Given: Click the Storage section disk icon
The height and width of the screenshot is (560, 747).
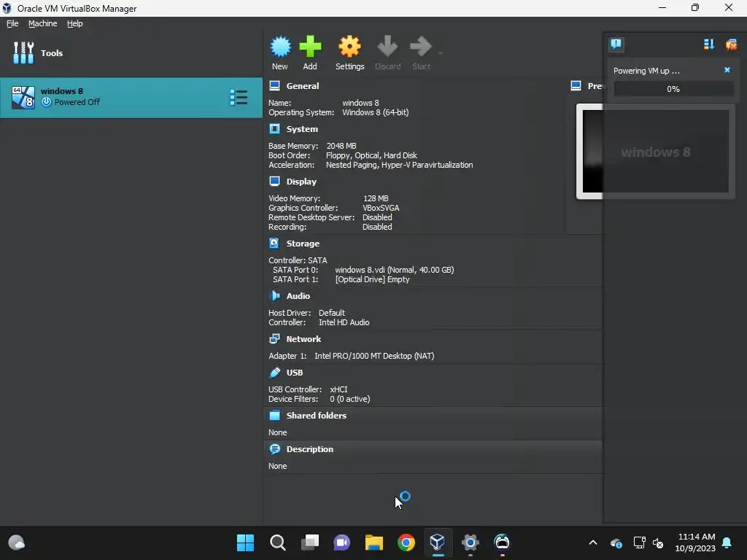Looking at the screenshot, I should [274, 243].
